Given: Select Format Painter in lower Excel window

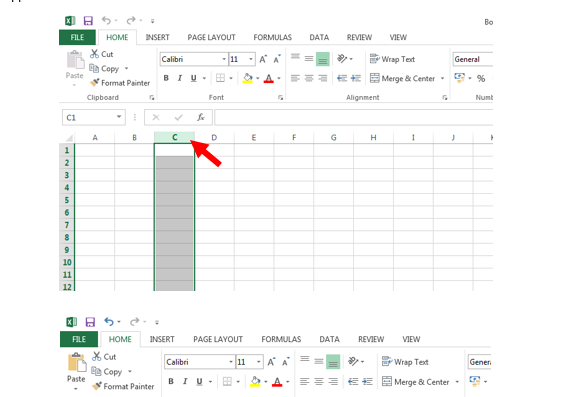Looking at the screenshot, I should point(123,386).
